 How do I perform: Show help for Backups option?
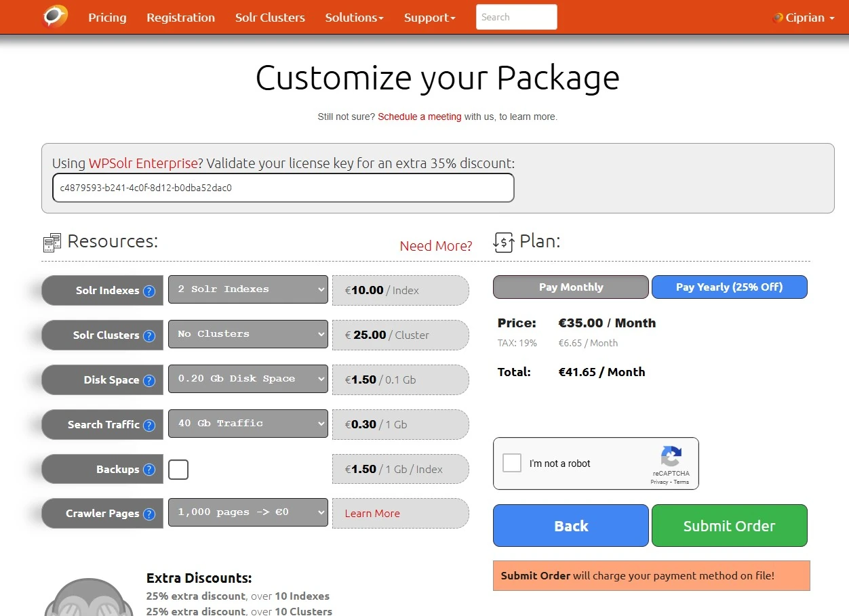pos(149,470)
